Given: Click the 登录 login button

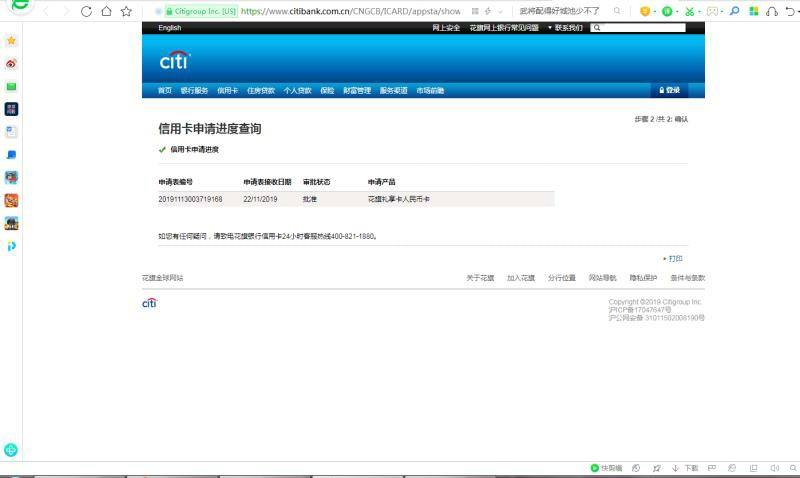Looking at the screenshot, I should [x=669, y=90].
